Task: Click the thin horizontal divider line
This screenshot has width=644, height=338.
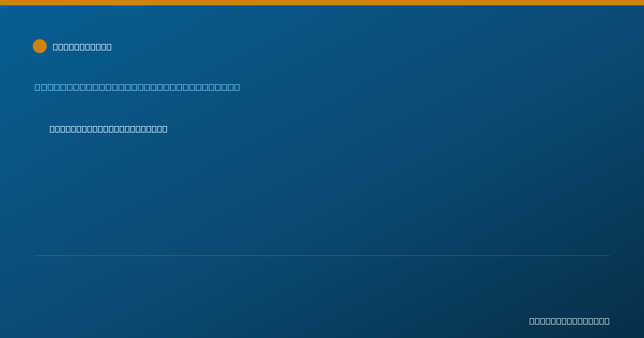Action: coord(322,255)
